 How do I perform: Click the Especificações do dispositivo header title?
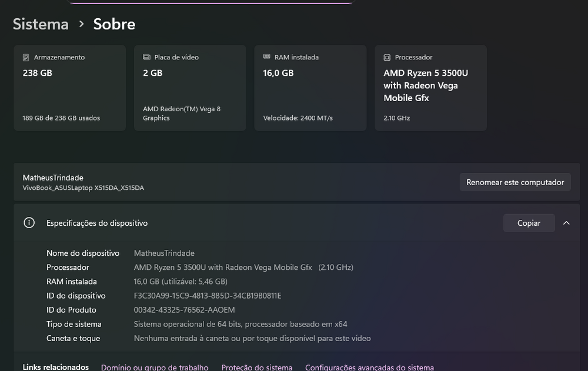point(97,223)
